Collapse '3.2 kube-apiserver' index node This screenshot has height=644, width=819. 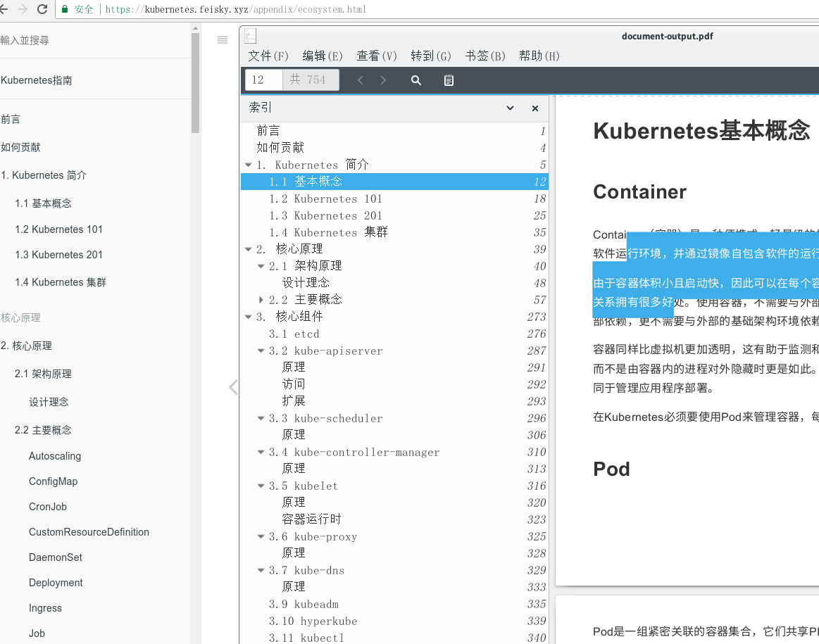(x=261, y=351)
